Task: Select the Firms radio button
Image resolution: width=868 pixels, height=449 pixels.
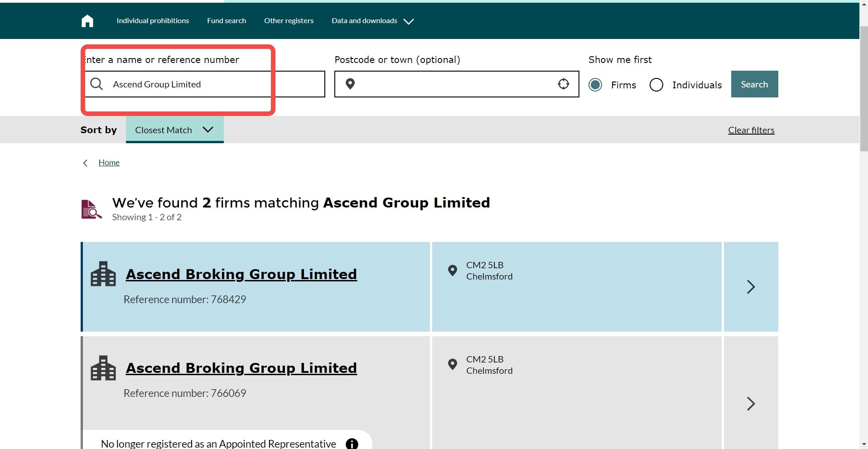Action: (595, 85)
